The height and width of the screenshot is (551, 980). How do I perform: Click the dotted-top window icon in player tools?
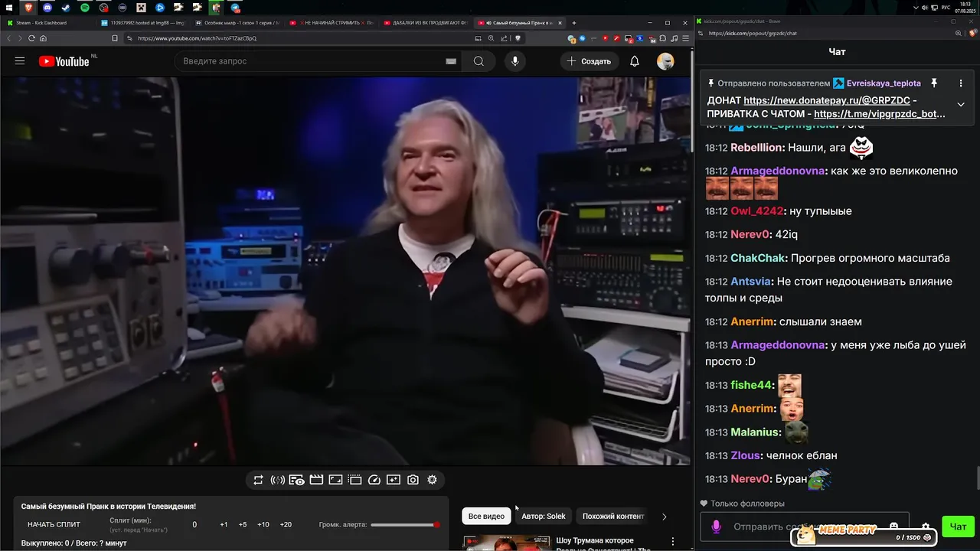354,480
